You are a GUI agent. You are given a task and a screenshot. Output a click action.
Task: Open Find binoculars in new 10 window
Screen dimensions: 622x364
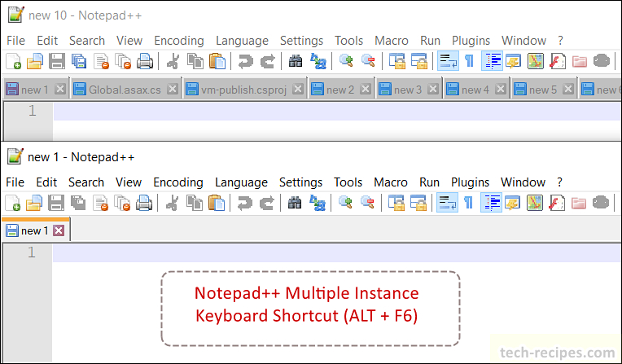pos(296,62)
